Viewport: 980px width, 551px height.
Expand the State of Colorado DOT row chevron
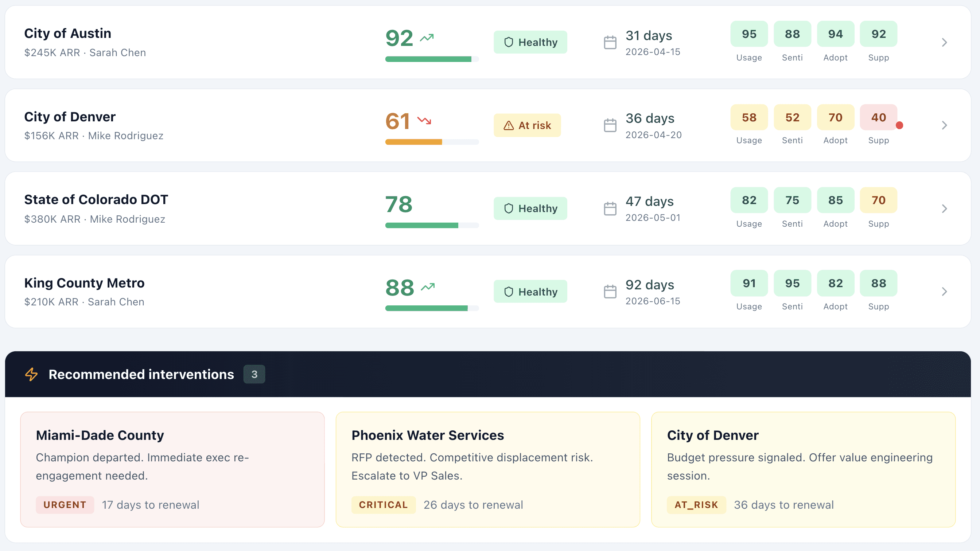pyautogui.click(x=944, y=208)
